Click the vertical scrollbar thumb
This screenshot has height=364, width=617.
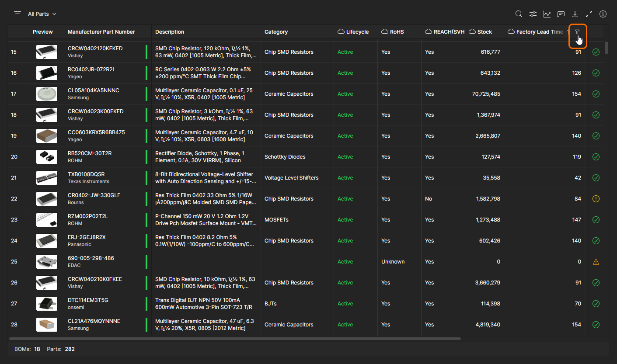pos(607,47)
